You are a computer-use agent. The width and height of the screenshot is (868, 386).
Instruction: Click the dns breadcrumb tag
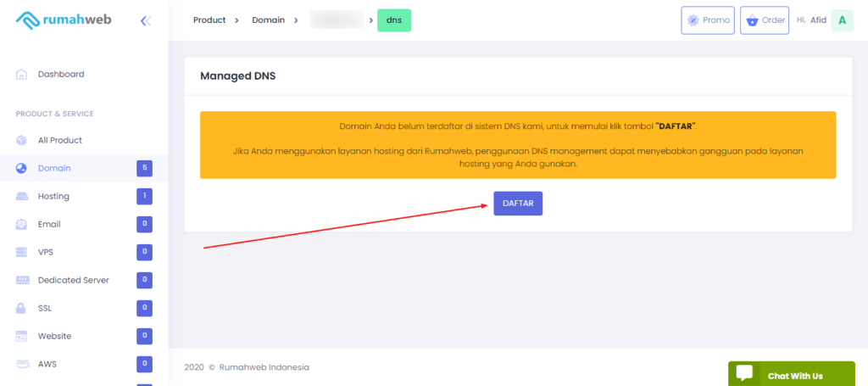coord(394,20)
